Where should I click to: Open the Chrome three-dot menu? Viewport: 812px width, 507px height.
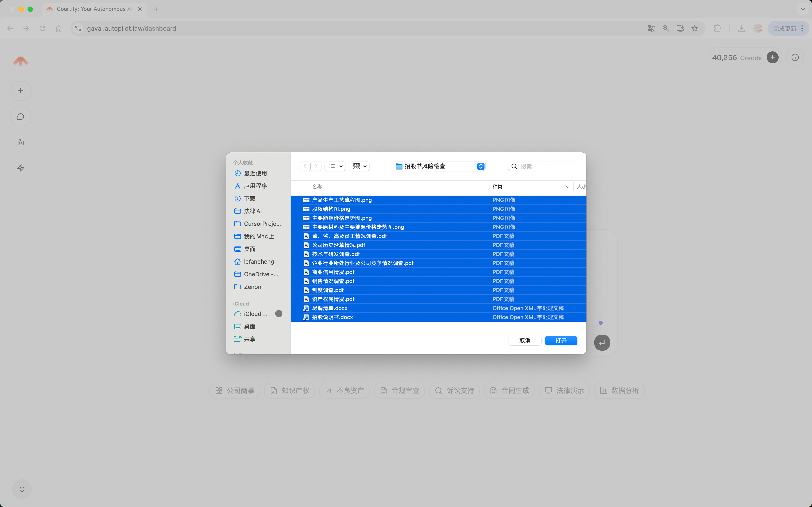802,28
